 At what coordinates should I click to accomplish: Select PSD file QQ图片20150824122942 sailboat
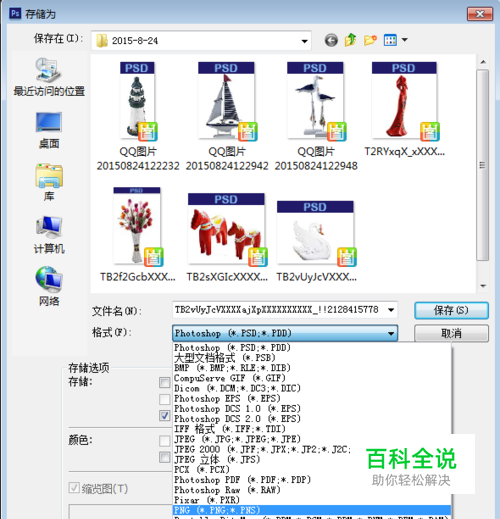(x=227, y=116)
